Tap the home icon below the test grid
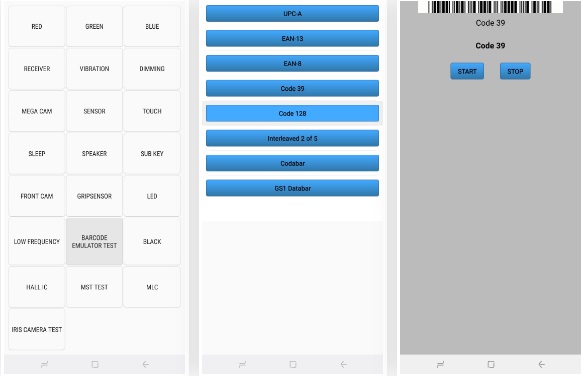Viewport: 582px width, 376px height. (x=95, y=364)
